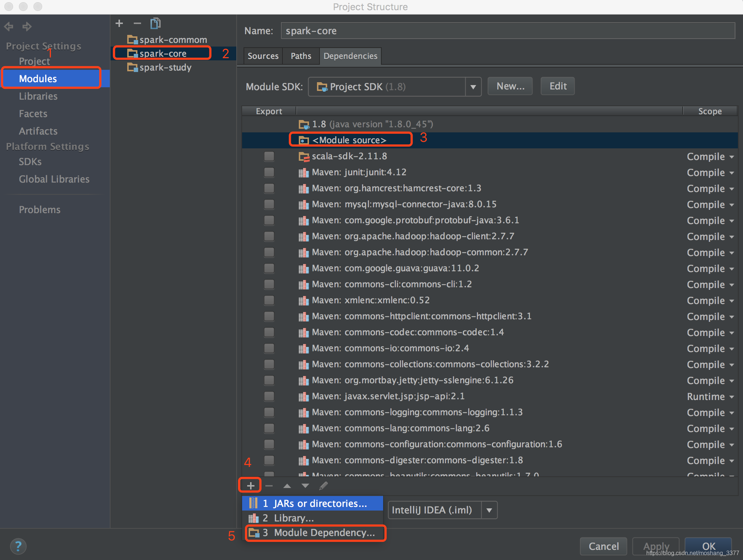
Task: Click the New... SDK button
Action: (x=510, y=86)
